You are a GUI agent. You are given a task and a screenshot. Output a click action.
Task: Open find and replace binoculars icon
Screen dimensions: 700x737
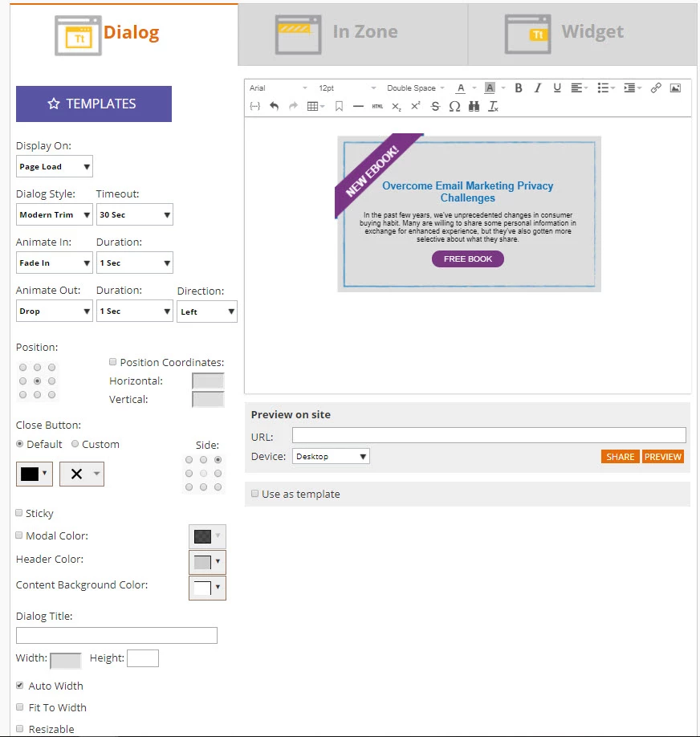474,107
